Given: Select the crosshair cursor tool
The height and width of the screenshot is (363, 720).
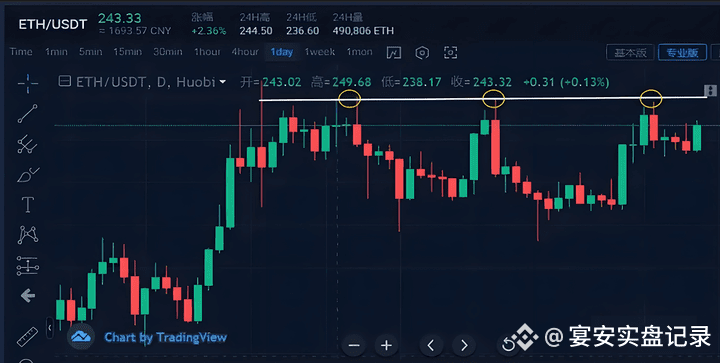Looking at the screenshot, I should click(x=28, y=83).
